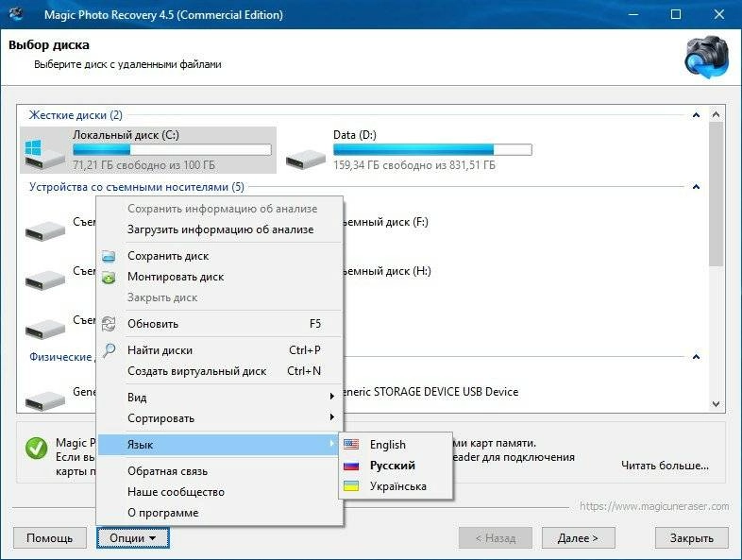Click the magnifier icon beside Найти диски
Viewport: 742px width, 560px height.
[x=109, y=350]
